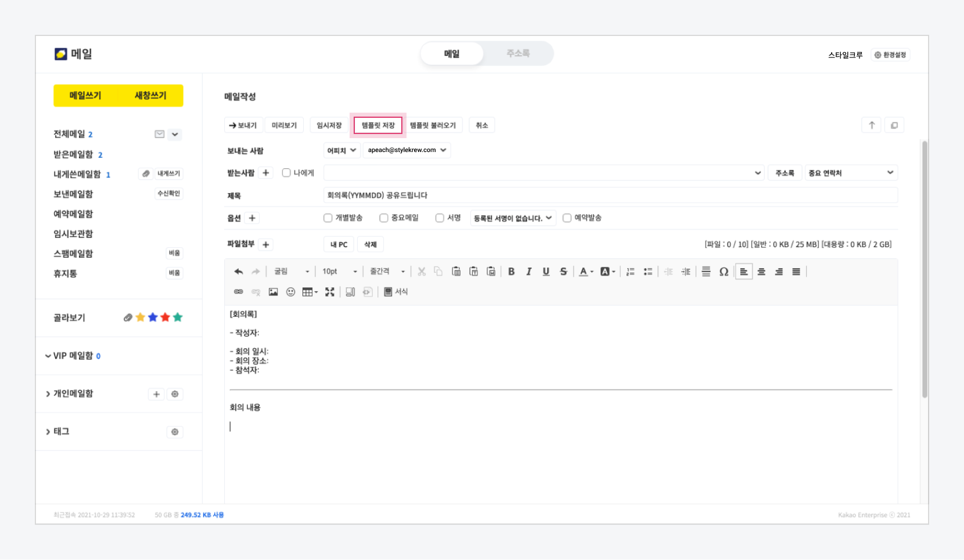This screenshot has width=964, height=560.
Task: Center align text in editor
Action: click(x=761, y=272)
